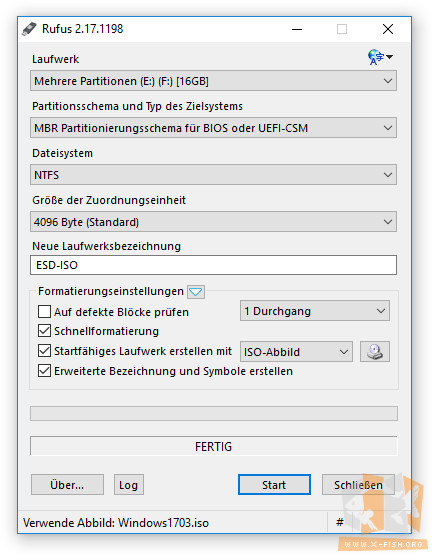The width and height of the screenshot is (433, 556).
Task: Open the '1 Durchgang' passes dropdown
Action: click(315, 311)
